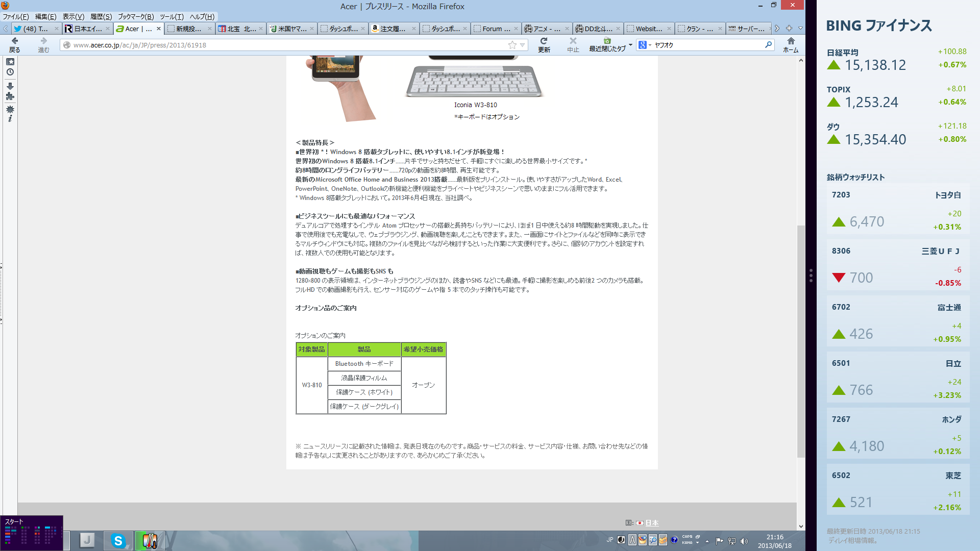The width and height of the screenshot is (980, 551).
Task: Switch to the 北宝 北... tab
Action: pos(240,29)
